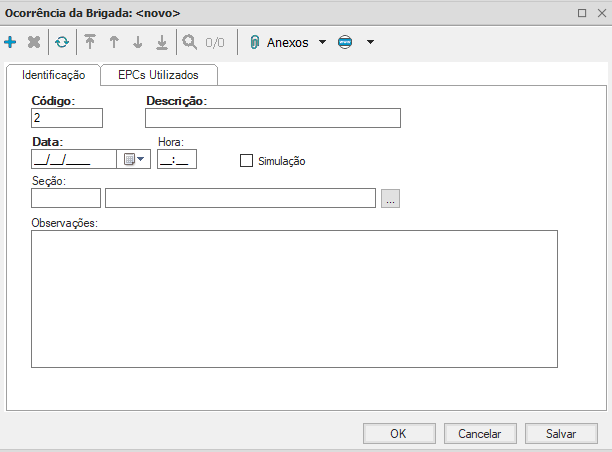Go to next record down arrow
This screenshot has width=612, height=452.
pos(138,43)
